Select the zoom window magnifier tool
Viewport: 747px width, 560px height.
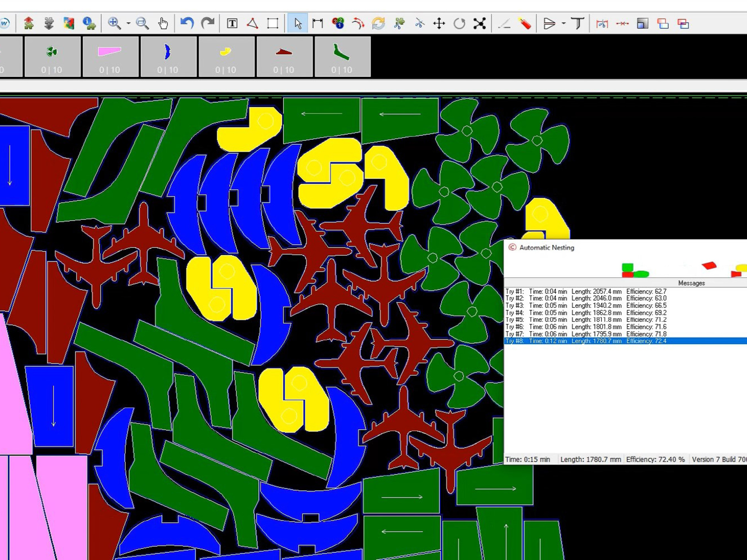click(142, 24)
